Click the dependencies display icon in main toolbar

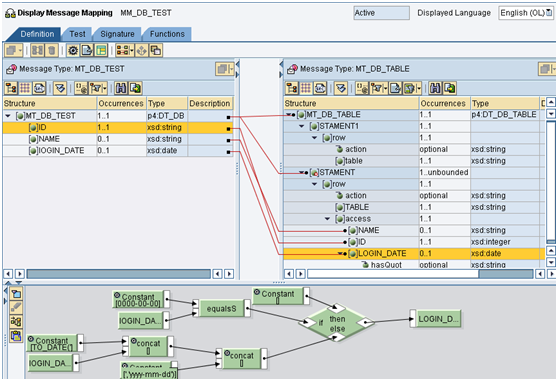coord(124,51)
